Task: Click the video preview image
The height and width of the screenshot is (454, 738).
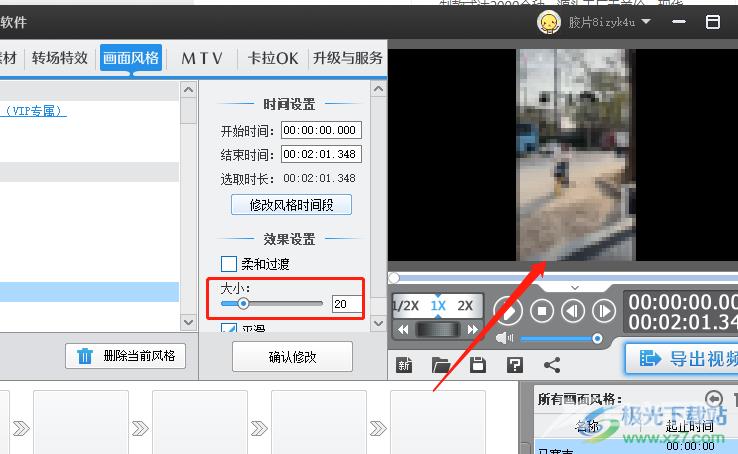Action: (576, 155)
